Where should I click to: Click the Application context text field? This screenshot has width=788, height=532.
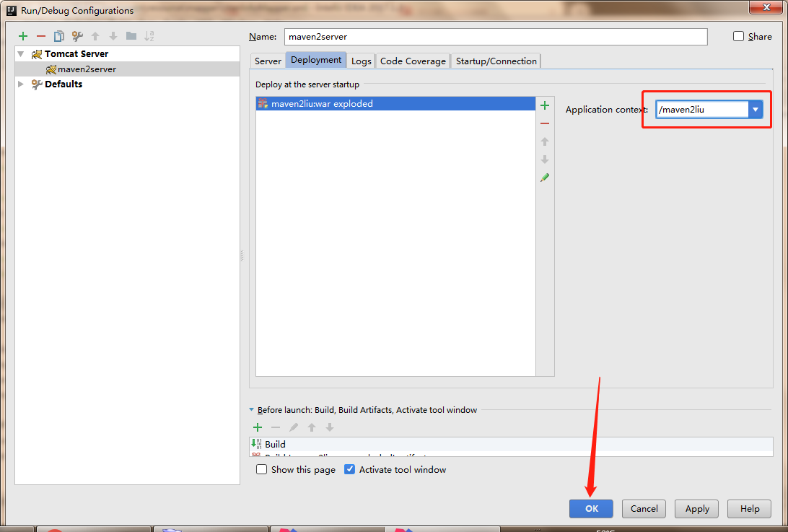click(x=702, y=110)
